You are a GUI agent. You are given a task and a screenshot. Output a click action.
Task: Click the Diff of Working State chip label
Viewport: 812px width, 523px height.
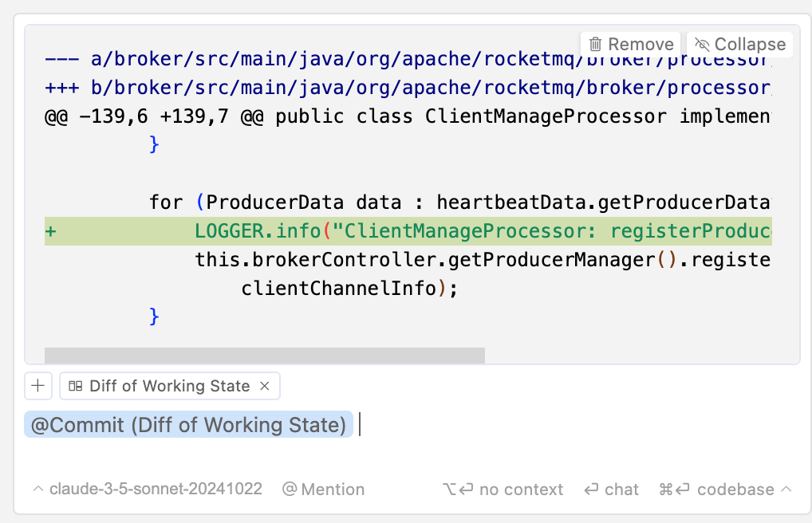tap(169, 386)
